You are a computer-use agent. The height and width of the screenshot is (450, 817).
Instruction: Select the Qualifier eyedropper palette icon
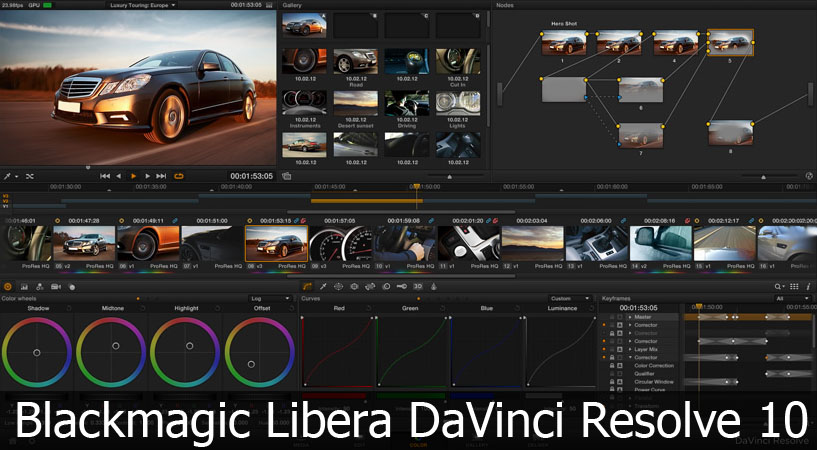[323, 286]
